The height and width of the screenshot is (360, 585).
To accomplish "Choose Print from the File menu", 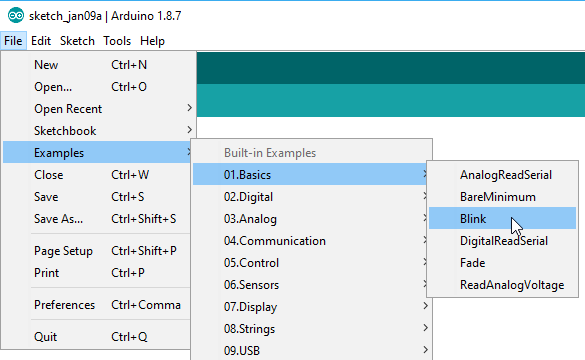I will [x=97, y=273].
